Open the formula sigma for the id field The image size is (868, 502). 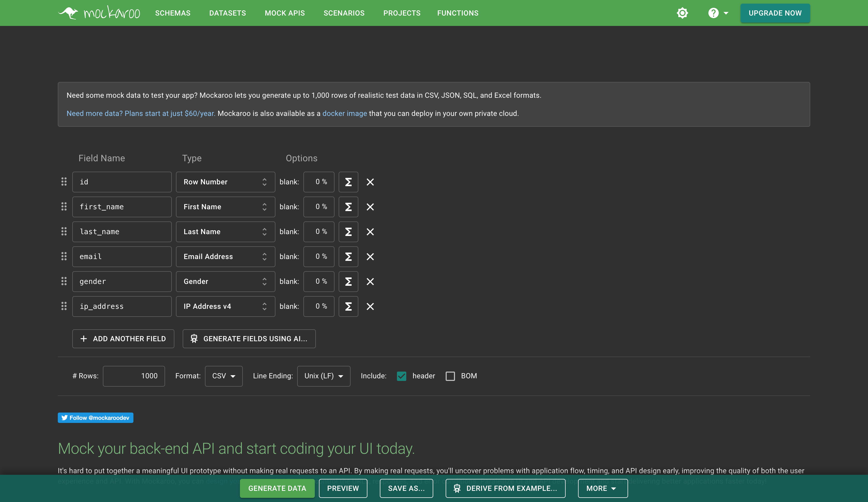pyautogui.click(x=348, y=182)
